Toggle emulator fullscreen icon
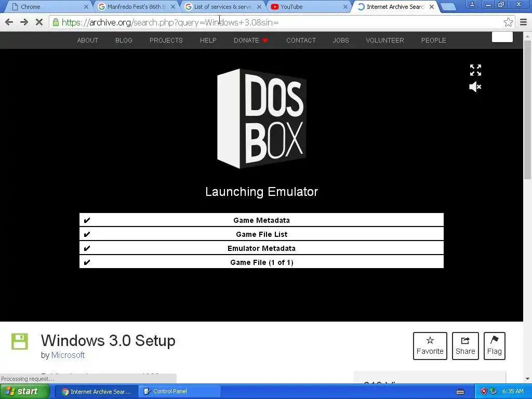 [475, 70]
